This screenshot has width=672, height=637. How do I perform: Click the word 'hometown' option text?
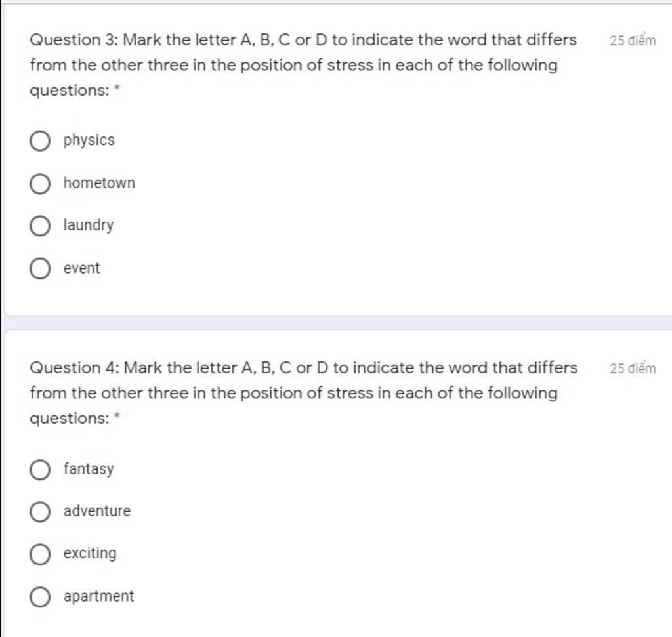pyautogui.click(x=99, y=183)
